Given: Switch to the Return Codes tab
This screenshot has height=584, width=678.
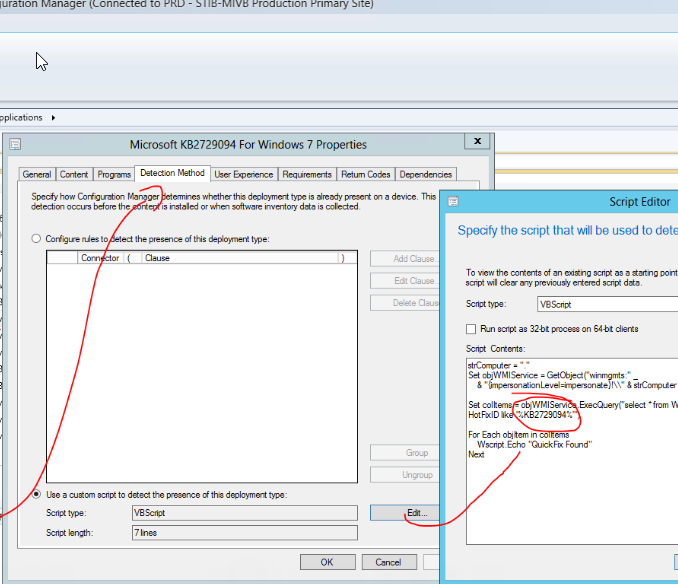Looking at the screenshot, I should tap(365, 174).
